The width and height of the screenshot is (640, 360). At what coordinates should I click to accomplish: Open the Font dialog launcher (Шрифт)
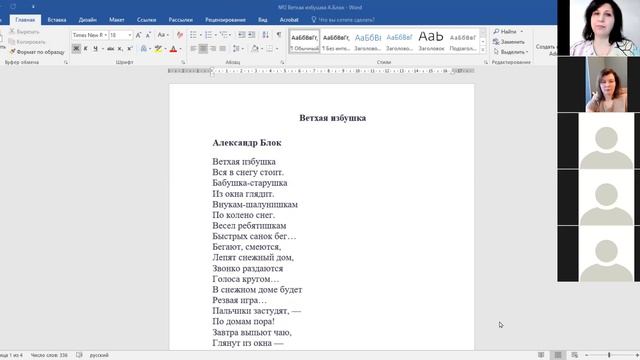pos(183,62)
